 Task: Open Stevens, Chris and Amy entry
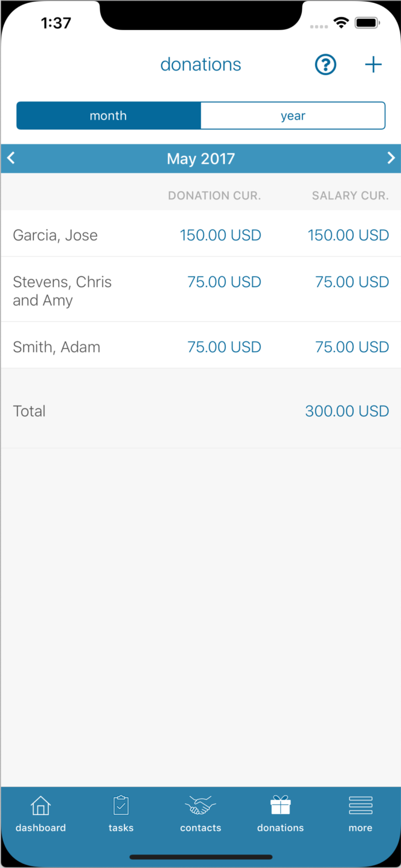click(x=62, y=290)
